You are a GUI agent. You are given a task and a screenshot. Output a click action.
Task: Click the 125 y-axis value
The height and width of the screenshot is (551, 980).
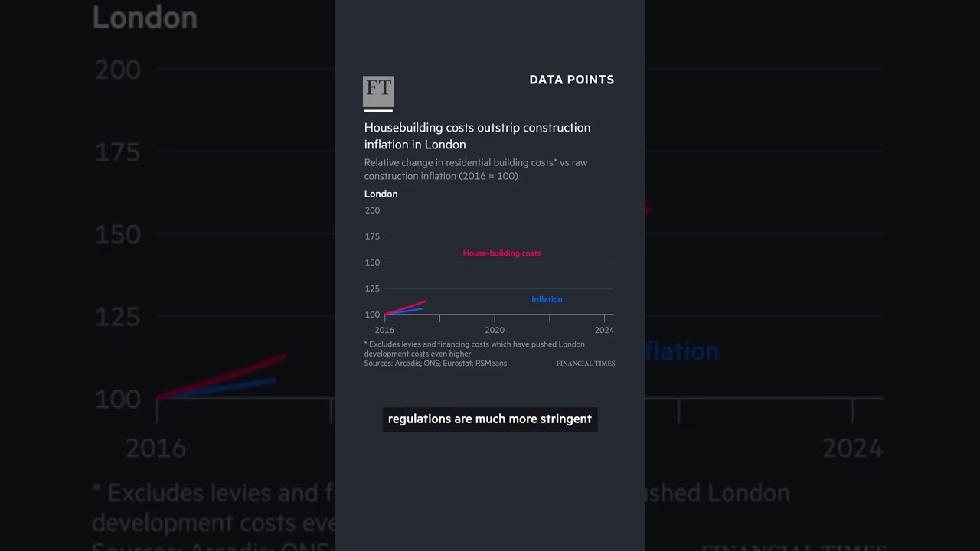(x=372, y=289)
